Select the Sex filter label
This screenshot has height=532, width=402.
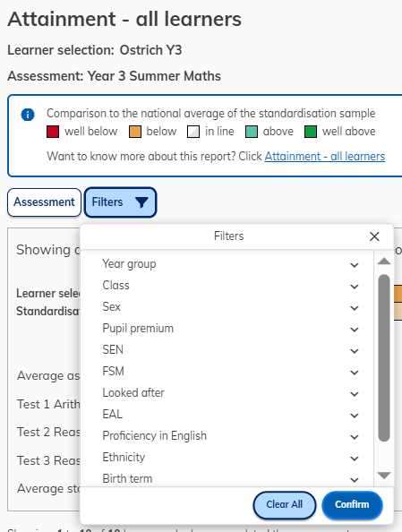[x=112, y=306]
